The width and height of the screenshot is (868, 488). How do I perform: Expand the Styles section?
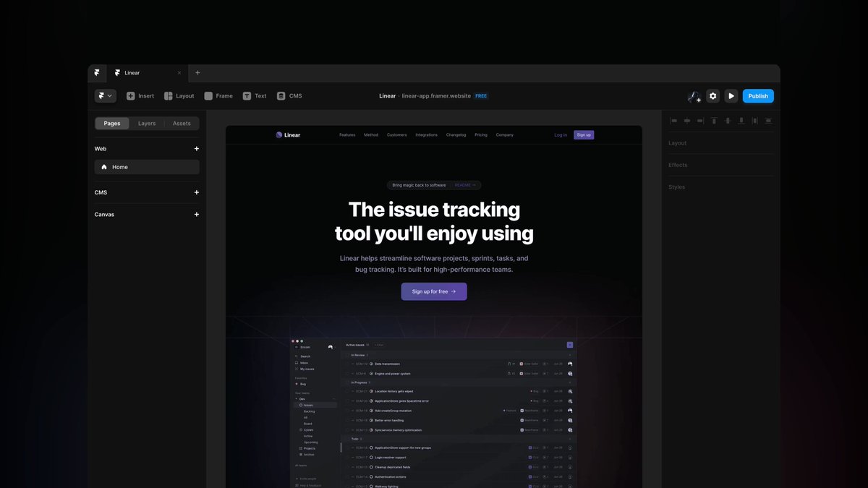pyautogui.click(x=676, y=187)
